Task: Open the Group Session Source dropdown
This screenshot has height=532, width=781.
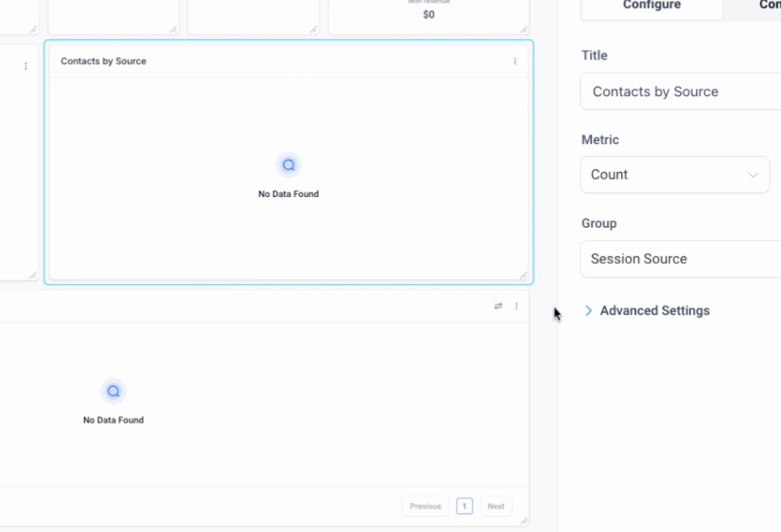Action: pos(680,259)
